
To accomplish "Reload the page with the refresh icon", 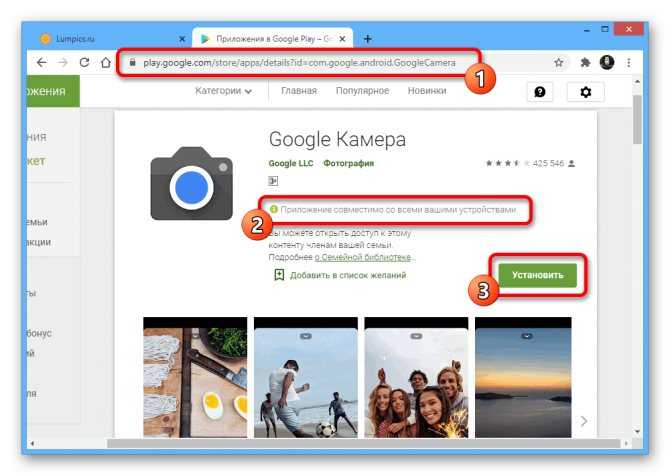I will (x=85, y=62).
